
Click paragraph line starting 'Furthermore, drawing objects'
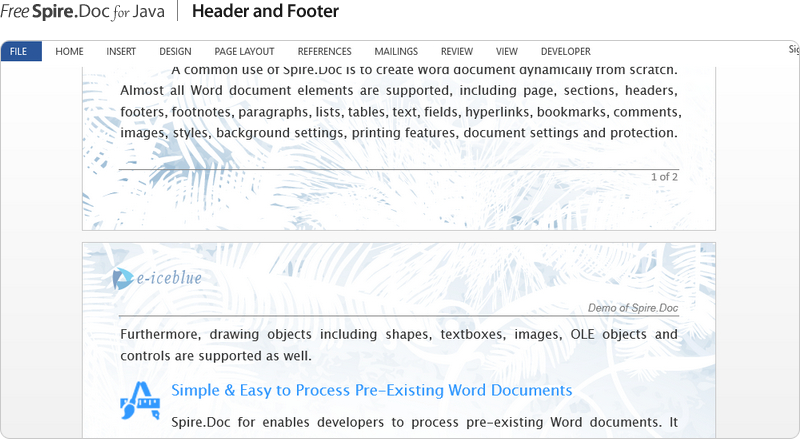pos(399,334)
